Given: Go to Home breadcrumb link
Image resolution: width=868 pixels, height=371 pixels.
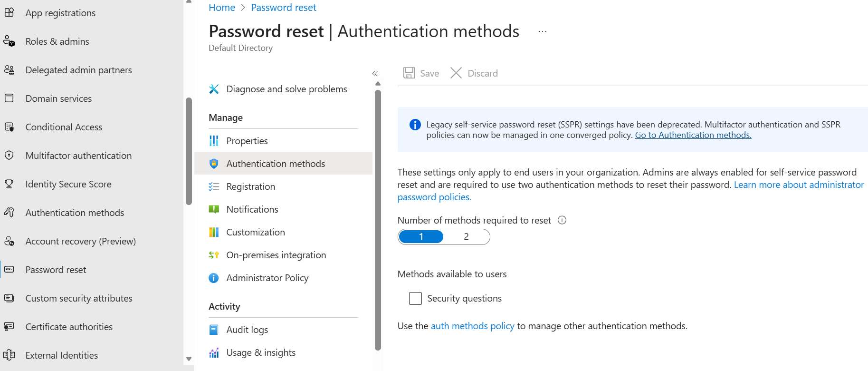Looking at the screenshot, I should [222, 8].
